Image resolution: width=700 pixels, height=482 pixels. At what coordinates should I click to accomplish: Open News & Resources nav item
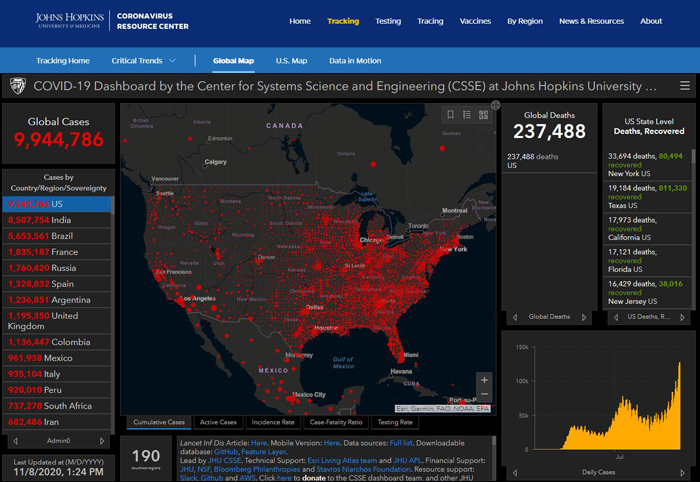[x=592, y=21]
